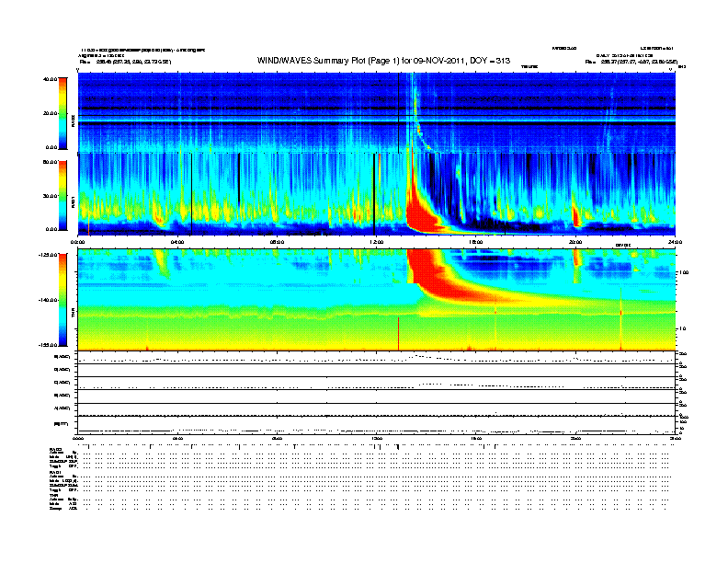728x563 pixels.
Task: Click the 24:00 tick label below RAD1 panel
Action: click(675, 242)
